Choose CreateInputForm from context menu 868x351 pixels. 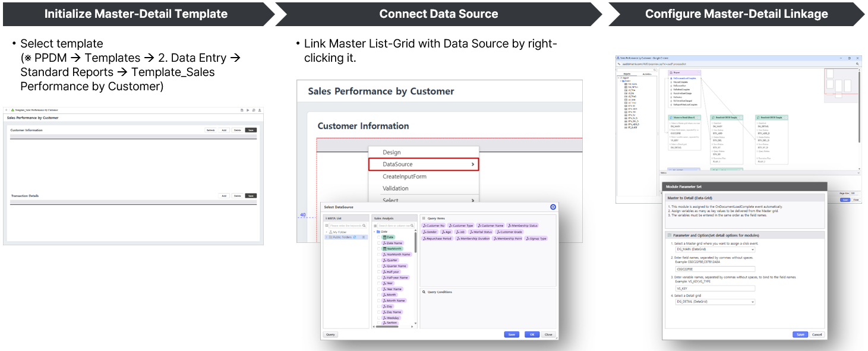coord(405,176)
